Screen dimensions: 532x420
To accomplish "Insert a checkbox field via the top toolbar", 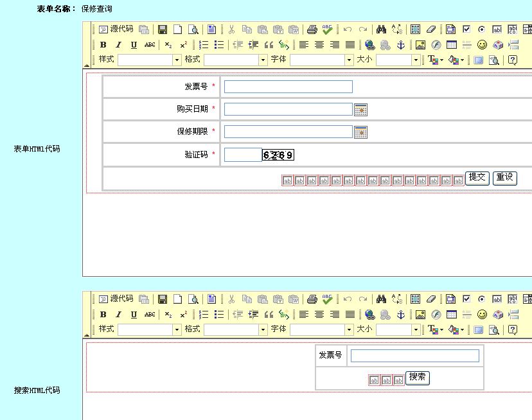I will click(x=466, y=30).
